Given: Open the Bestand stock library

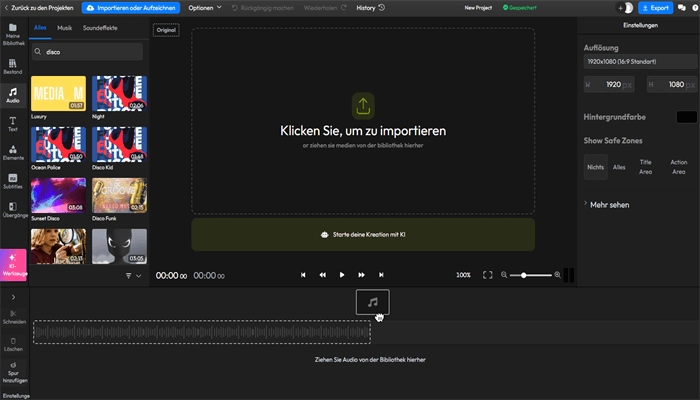Looking at the screenshot, I should click(13, 67).
